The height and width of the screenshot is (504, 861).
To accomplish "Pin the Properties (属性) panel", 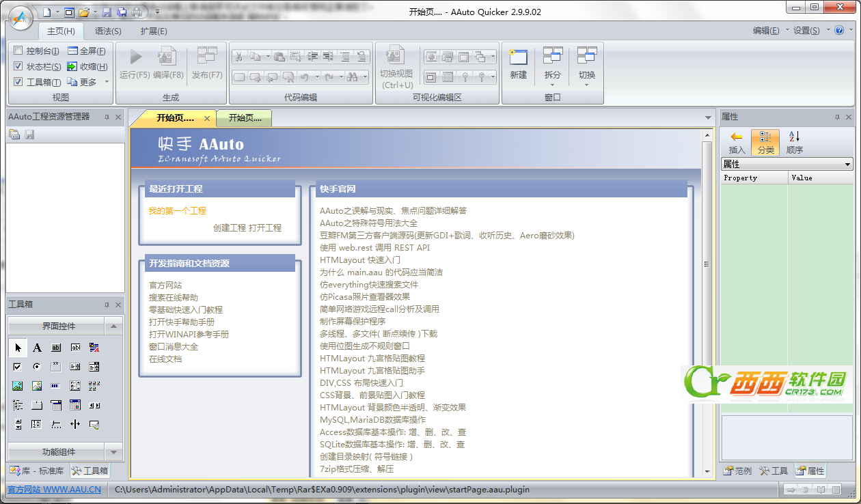I will (x=837, y=117).
